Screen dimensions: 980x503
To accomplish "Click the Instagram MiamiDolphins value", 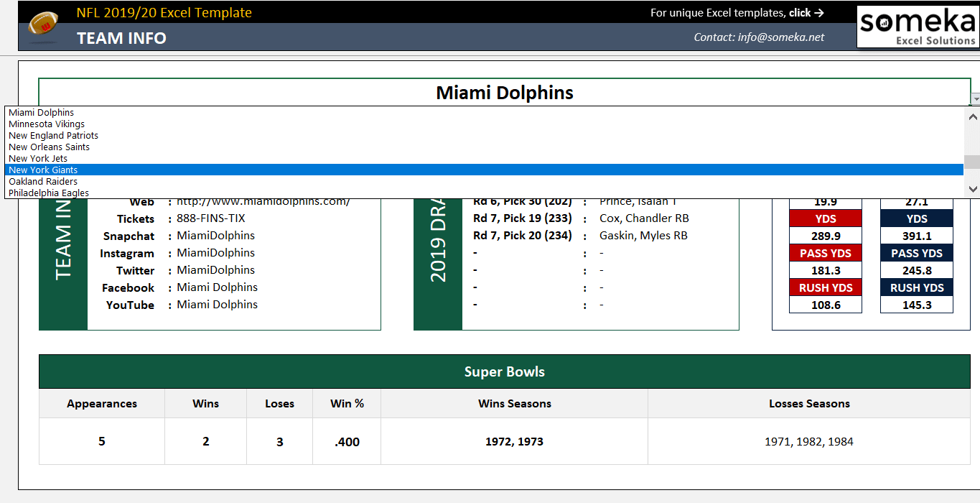I will click(x=216, y=253).
